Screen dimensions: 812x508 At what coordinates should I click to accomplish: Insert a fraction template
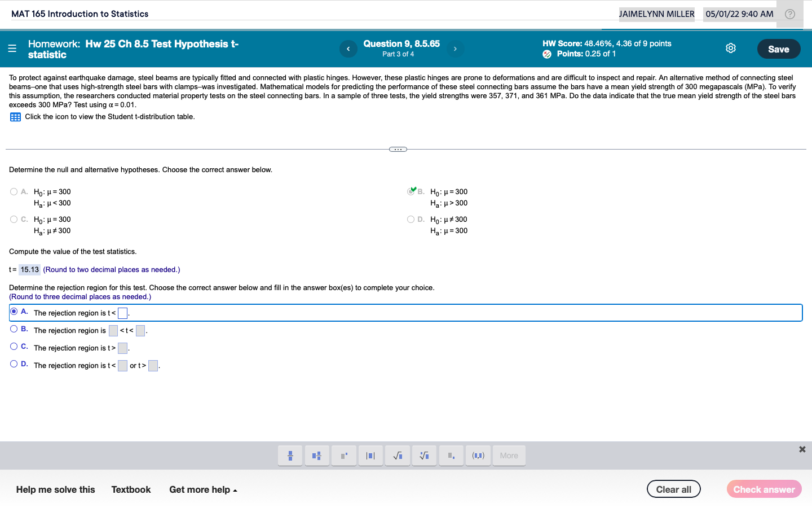click(290, 456)
